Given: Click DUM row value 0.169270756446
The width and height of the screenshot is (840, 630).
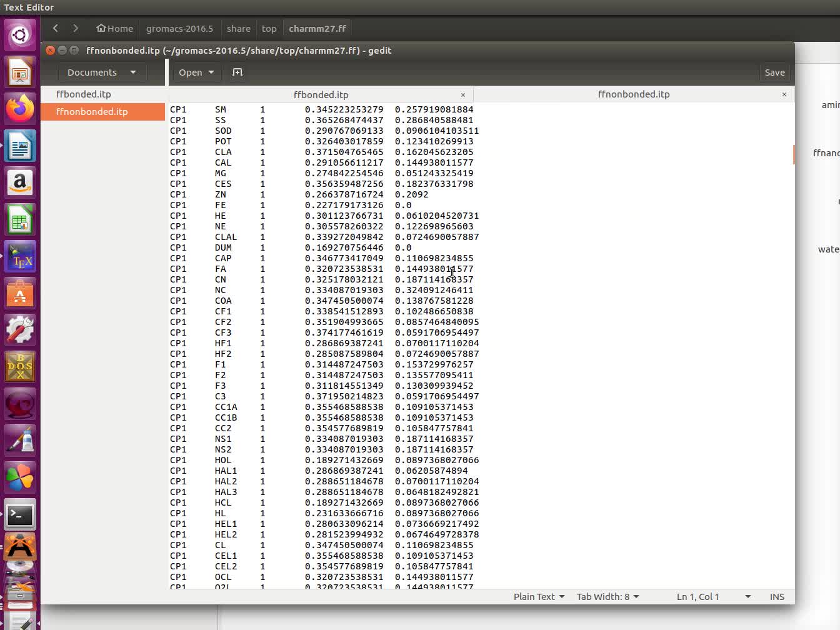Looking at the screenshot, I should click(344, 247).
